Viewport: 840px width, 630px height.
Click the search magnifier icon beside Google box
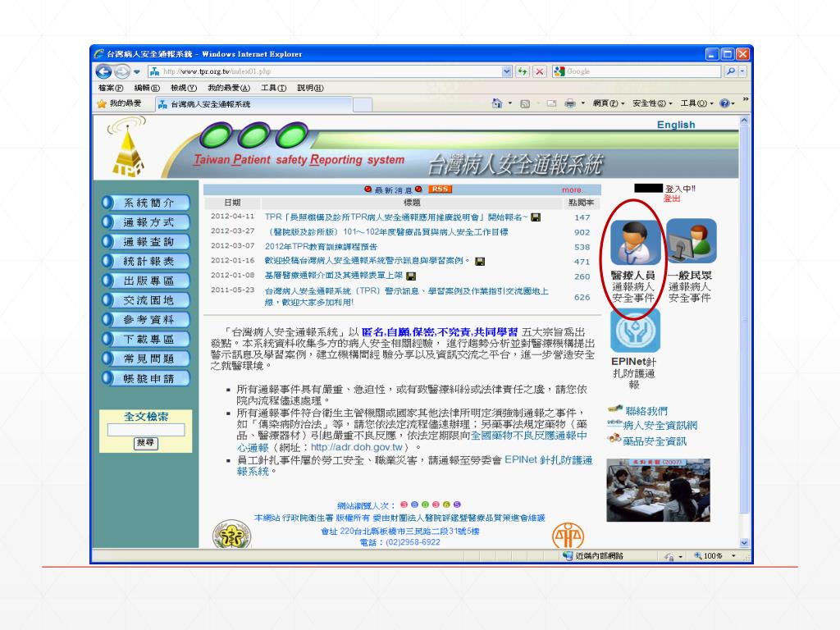pos(731,71)
